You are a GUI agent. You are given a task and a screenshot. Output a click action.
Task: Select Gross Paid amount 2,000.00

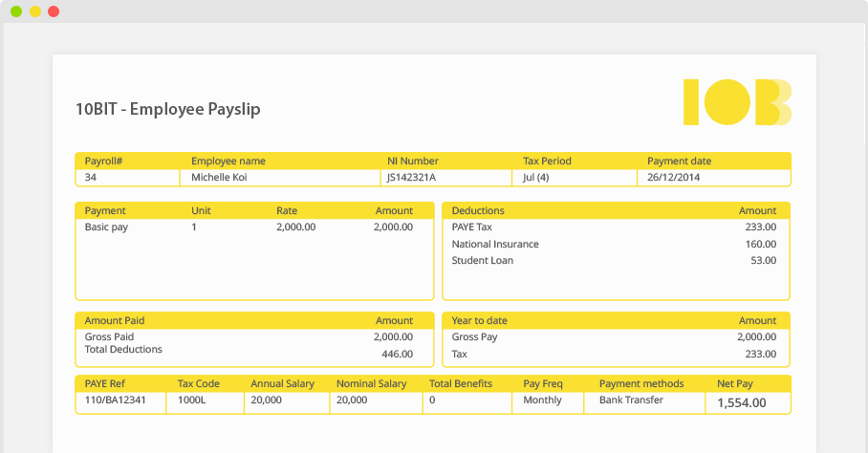pos(393,336)
